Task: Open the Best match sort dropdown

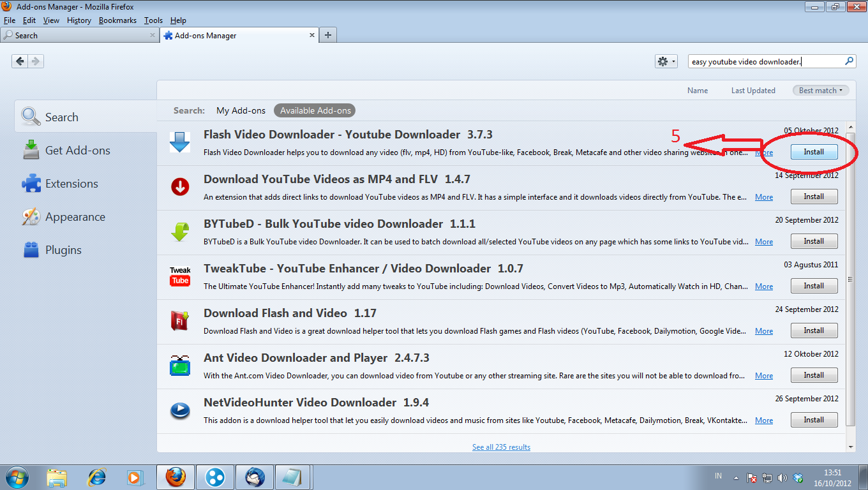Action: (821, 91)
